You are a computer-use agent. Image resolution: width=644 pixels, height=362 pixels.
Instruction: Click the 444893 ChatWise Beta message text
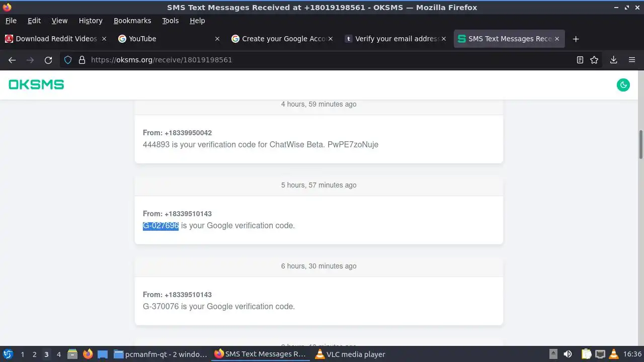point(261,145)
